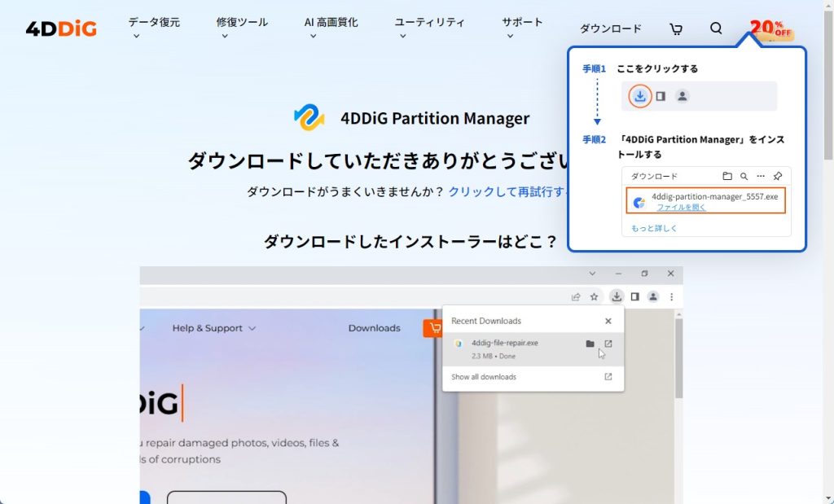Click the installer location tutorial screenshot
This screenshot has height=504, width=834.
click(411, 383)
